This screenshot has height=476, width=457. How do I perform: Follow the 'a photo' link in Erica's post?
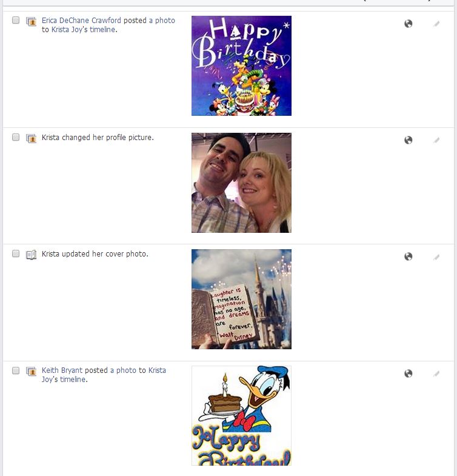[162, 21]
